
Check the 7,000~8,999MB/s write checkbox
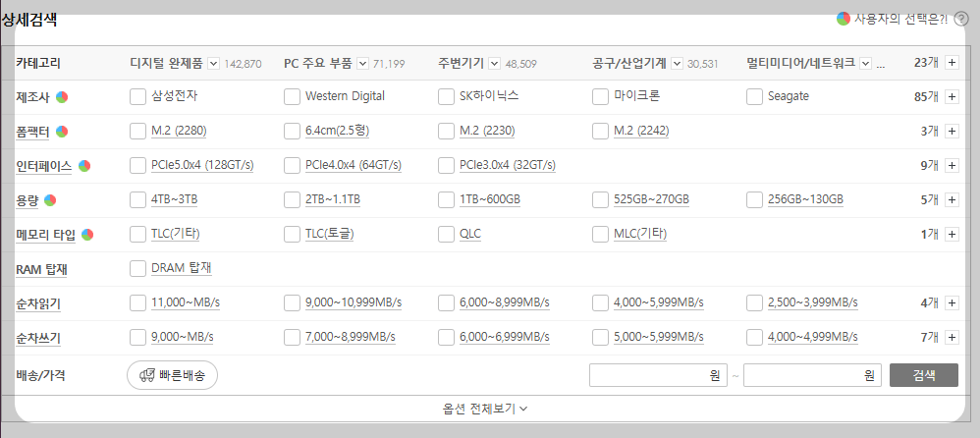tap(292, 338)
